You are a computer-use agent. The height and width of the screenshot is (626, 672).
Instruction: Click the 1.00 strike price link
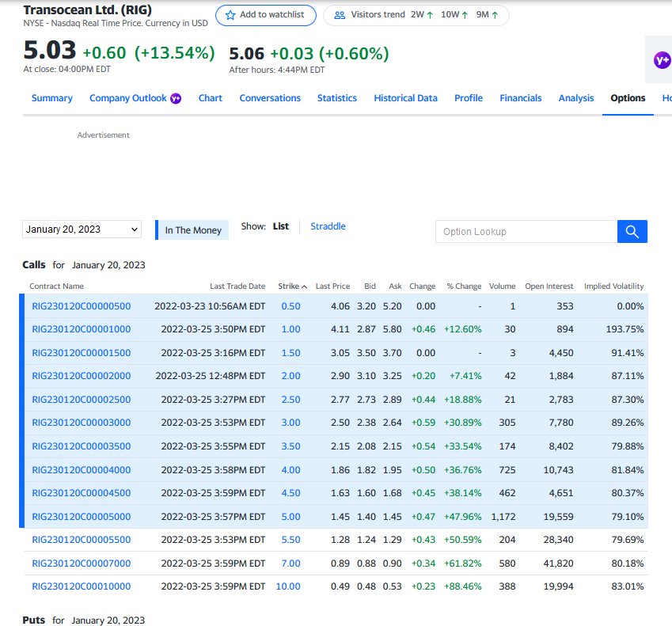click(290, 329)
